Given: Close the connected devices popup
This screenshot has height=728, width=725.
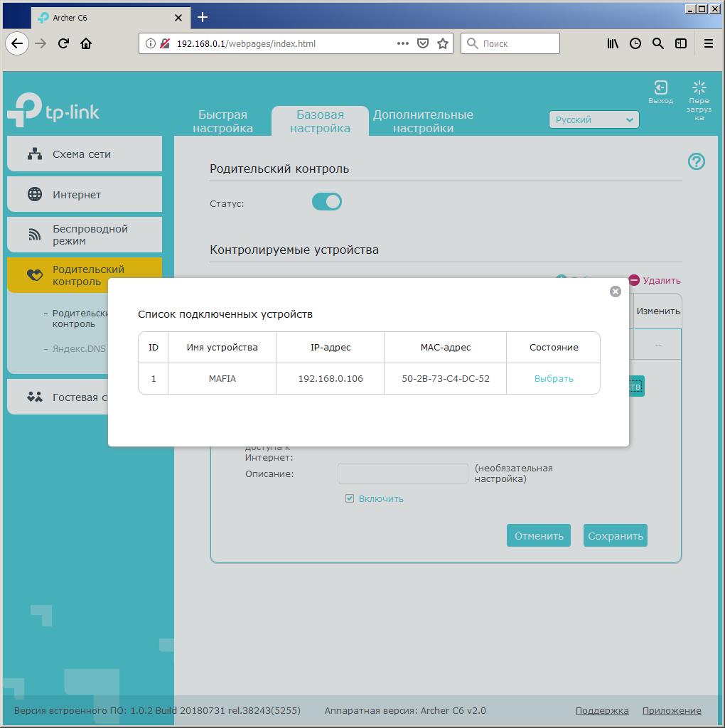Looking at the screenshot, I should click(616, 291).
